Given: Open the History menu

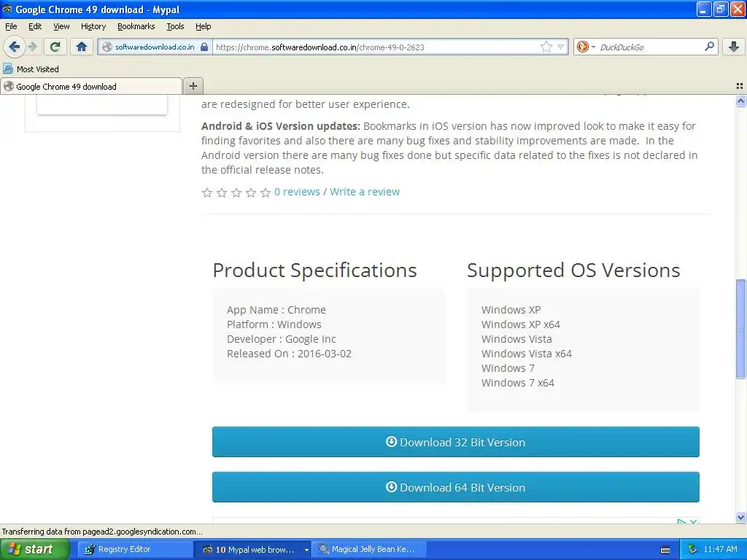Looking at the screenshot, I should (x=93, y=26).
